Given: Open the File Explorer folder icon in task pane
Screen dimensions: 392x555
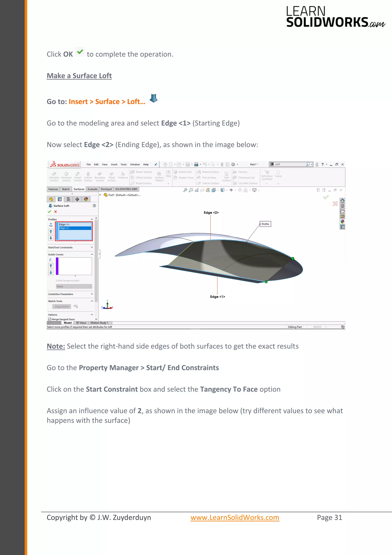Looking at the screenshot, I should (x=342, y=211).
